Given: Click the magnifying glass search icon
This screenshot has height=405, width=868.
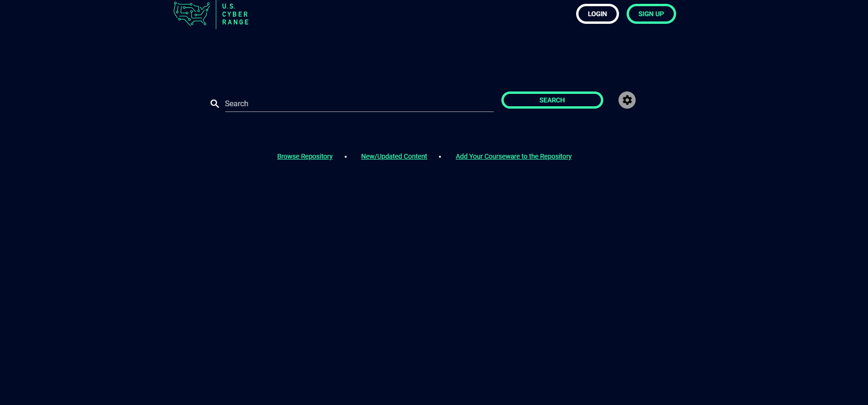Looking at the screenshot, I should coord(215,104).
